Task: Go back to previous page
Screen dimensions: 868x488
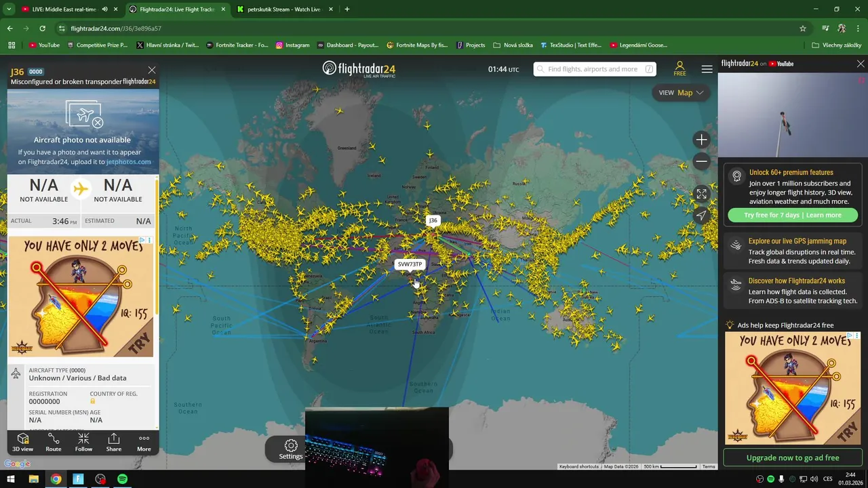Action: (9, 28)
